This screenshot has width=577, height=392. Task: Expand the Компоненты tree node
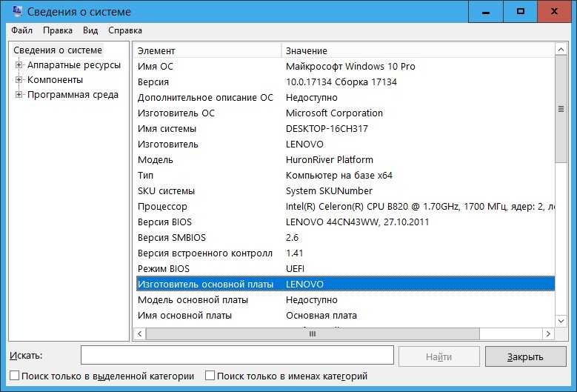19,80
